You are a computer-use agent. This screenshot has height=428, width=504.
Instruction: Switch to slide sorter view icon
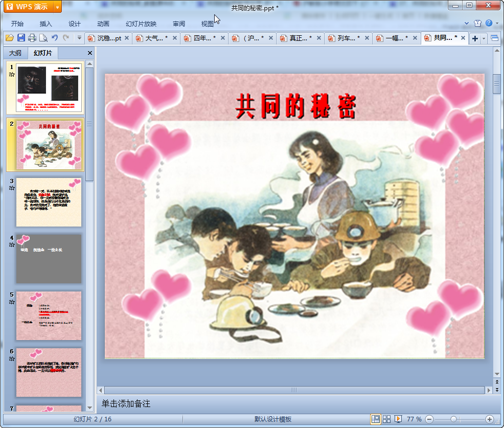[x=386, y=419]
